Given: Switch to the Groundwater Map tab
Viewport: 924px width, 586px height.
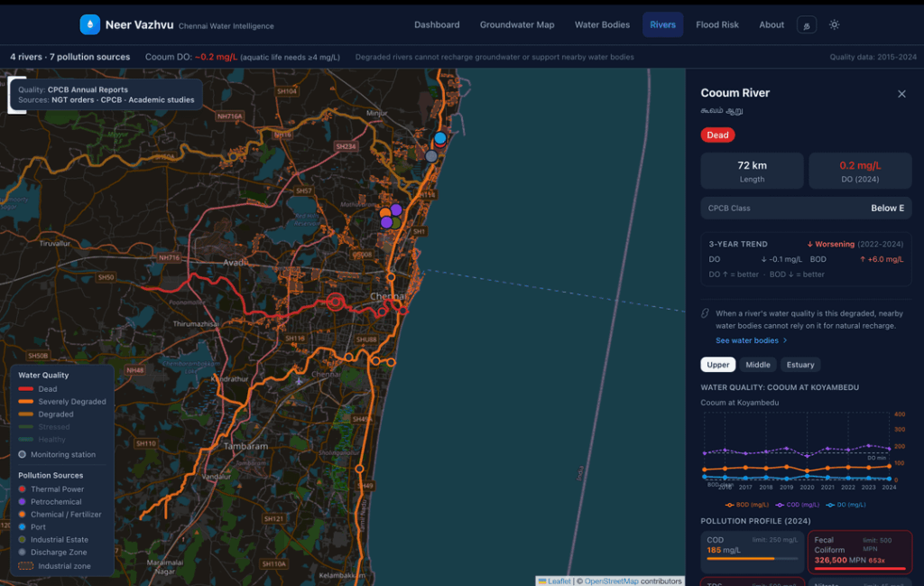Looking at the screenshot, I should (517, 24).
